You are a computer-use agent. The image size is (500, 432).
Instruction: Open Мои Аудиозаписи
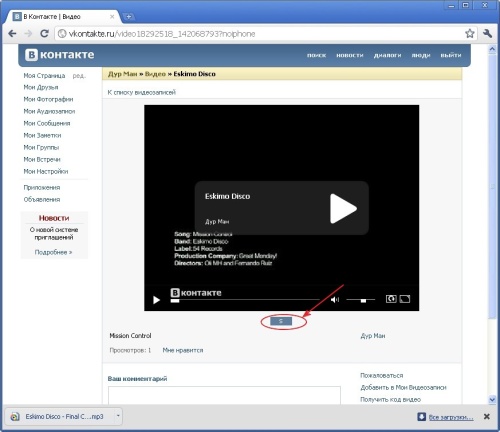(x=49, y=111)
